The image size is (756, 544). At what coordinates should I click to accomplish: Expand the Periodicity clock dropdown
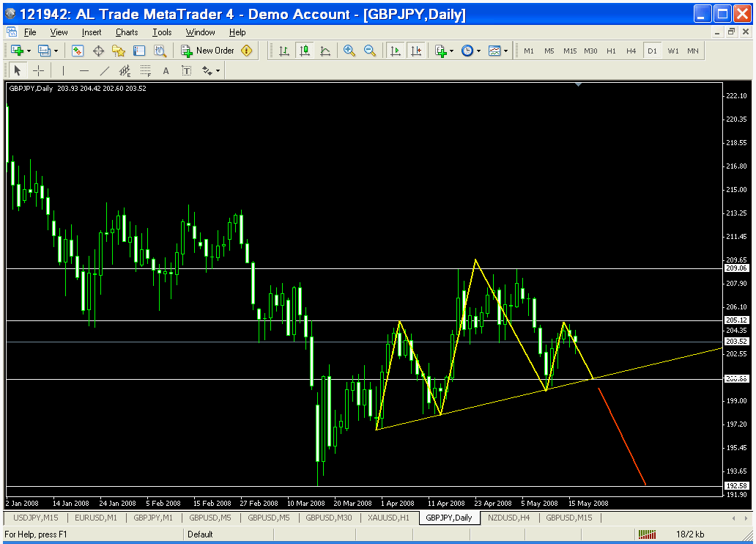[478, 51]
